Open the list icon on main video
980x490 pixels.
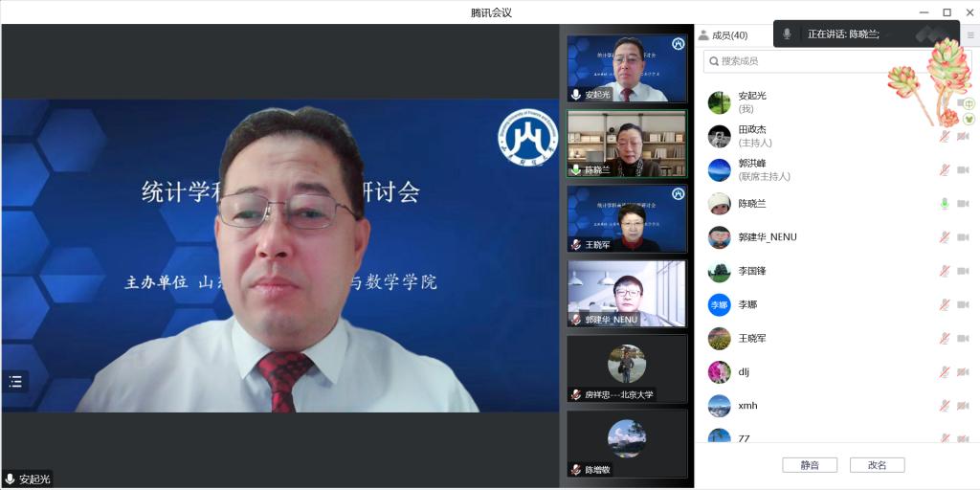point(15,381)
